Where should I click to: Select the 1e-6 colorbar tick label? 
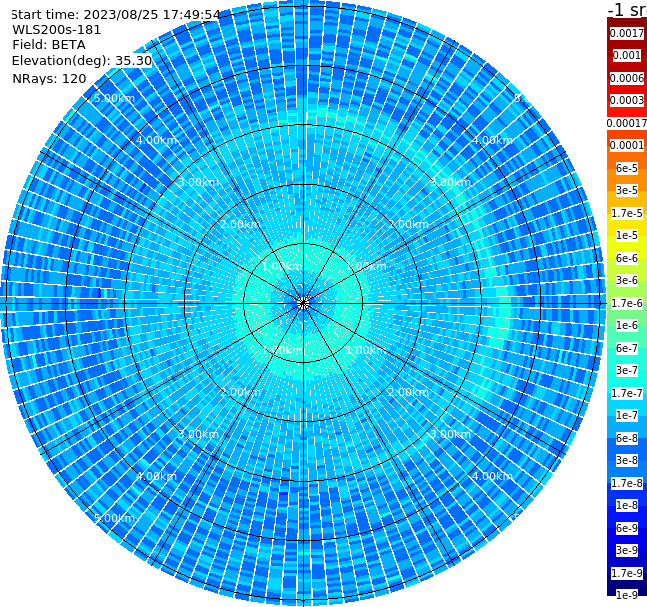click(x=627, y=325)
